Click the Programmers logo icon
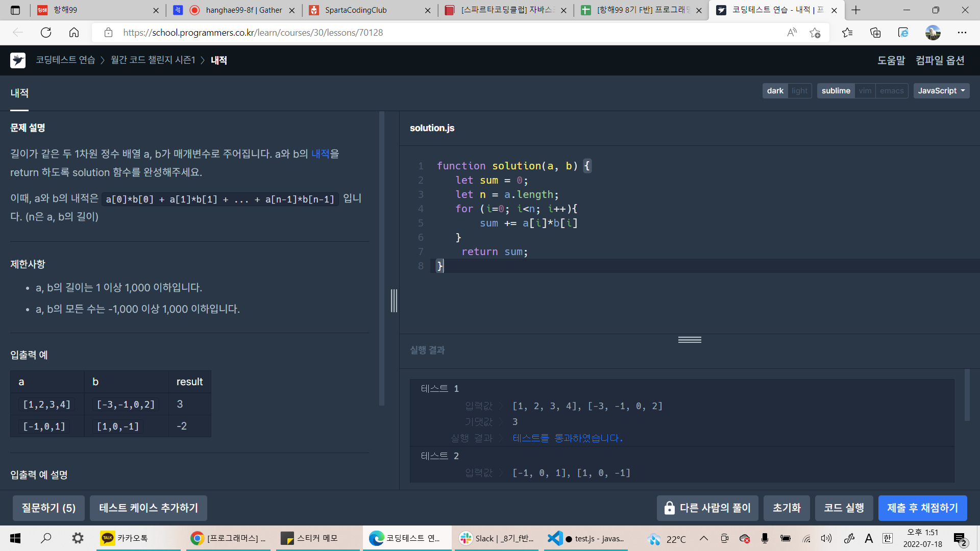 (18, 60)
